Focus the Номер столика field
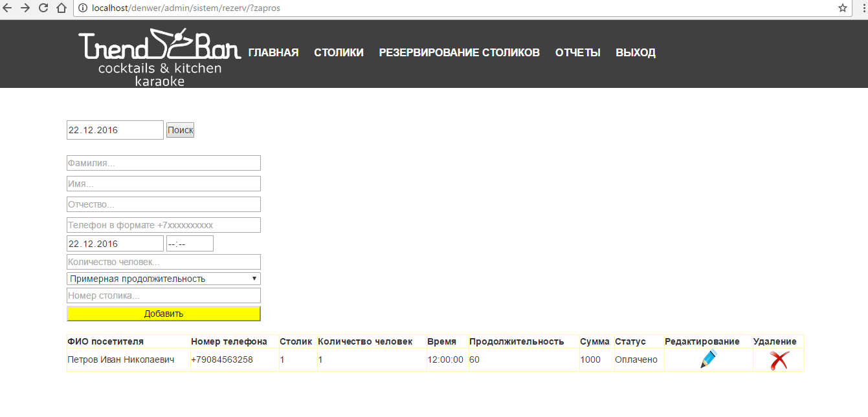The height and width of the screenshot is (417, 868). click(x=164, y=295)
